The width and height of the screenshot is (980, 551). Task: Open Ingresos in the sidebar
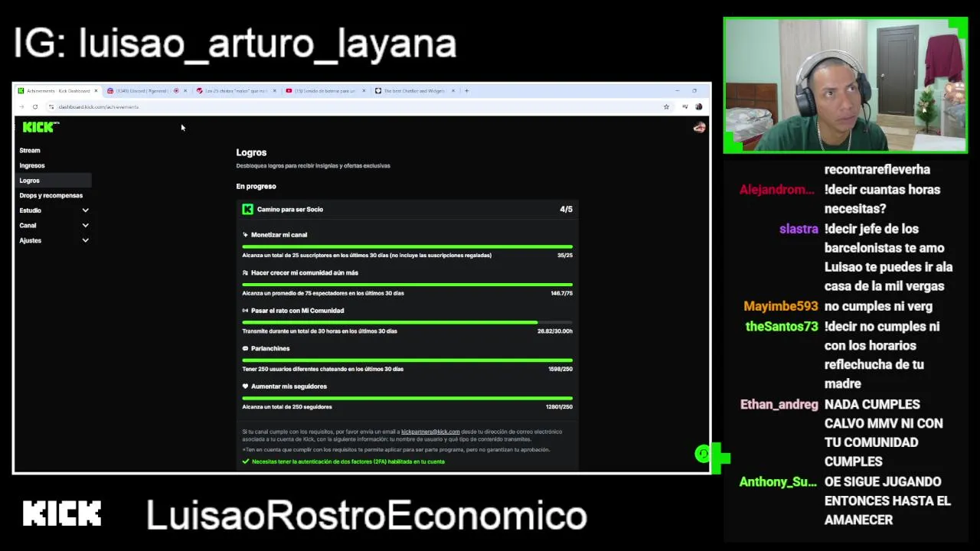[32, 165]
